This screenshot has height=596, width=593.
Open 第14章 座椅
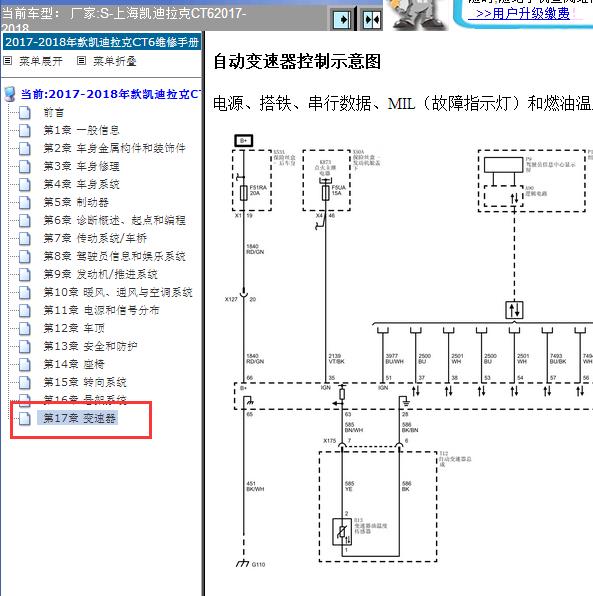(x=74, y=364)
